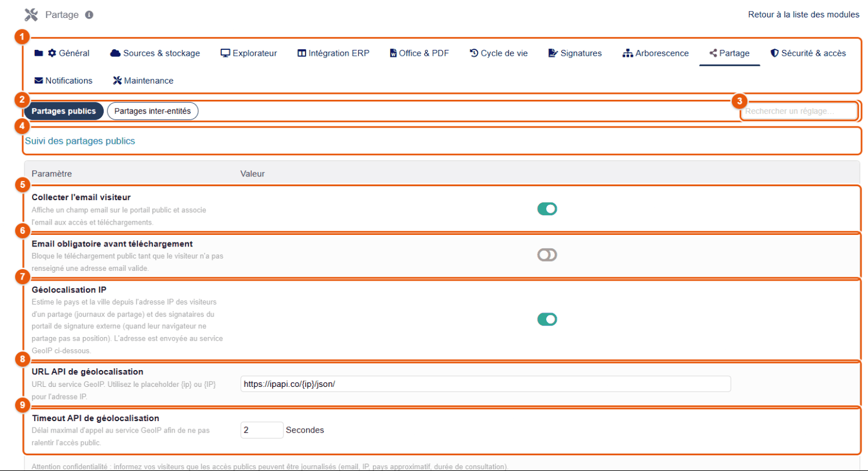Screen dimensions: 868x471
Task: Click the tools icon of Maintenance
Action: click(117, 81)
